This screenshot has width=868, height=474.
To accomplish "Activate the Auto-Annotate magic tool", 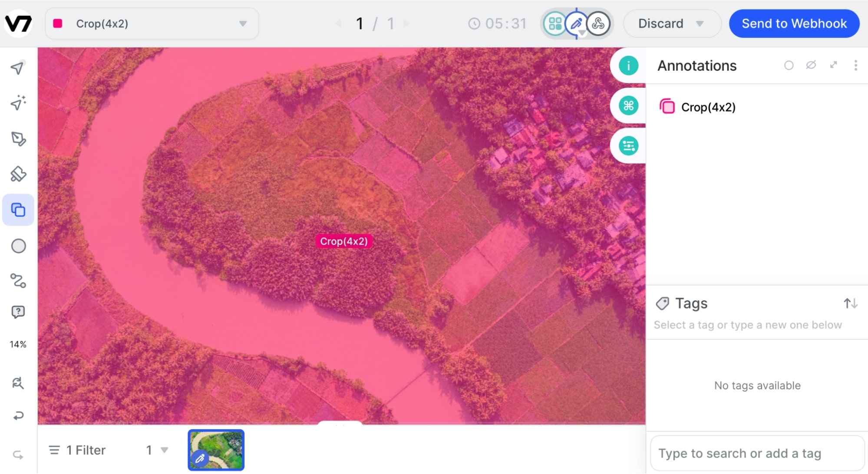I will pos(18,103).
